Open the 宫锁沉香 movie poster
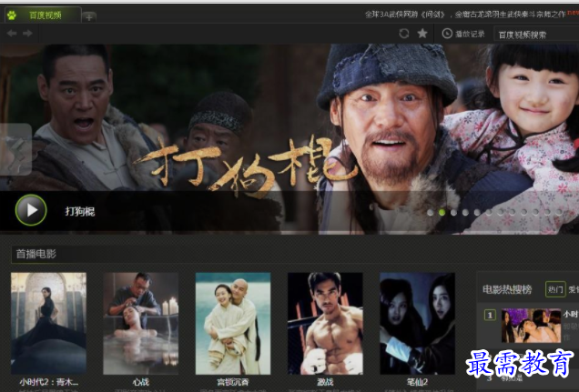This screenshot has height=392, width=579. pyautogui.click(x=233, y=324)
